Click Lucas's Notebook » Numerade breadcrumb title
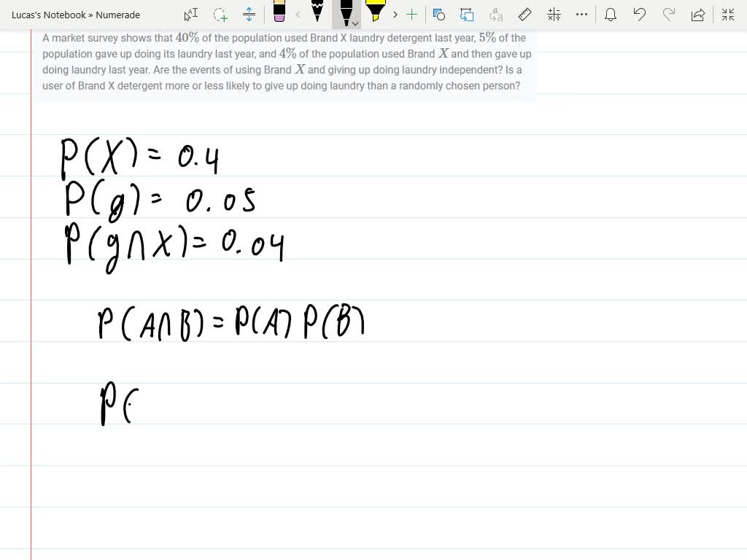The image size is (747, 560). point(76,15)
